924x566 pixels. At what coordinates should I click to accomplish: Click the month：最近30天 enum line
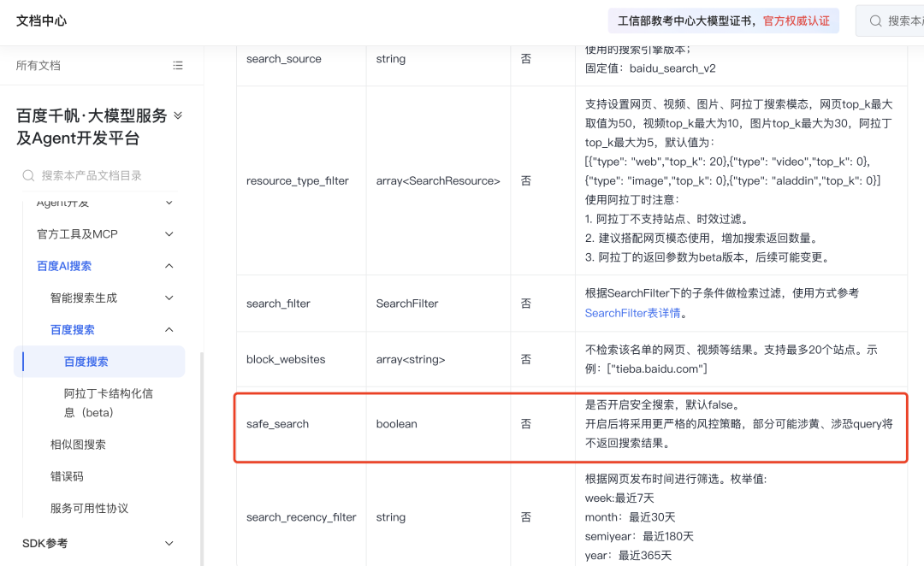[x=630, y=517]
